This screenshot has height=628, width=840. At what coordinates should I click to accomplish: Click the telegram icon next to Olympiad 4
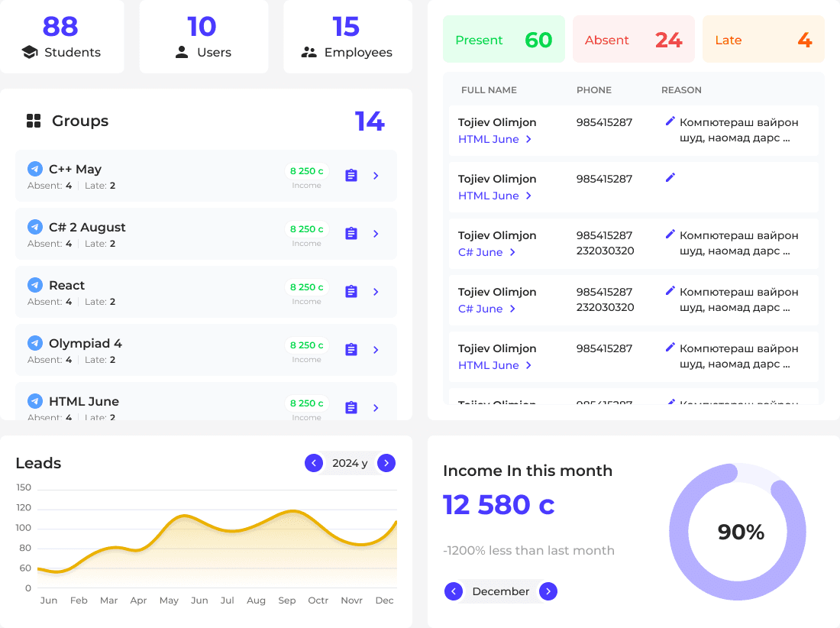point(34,342)
